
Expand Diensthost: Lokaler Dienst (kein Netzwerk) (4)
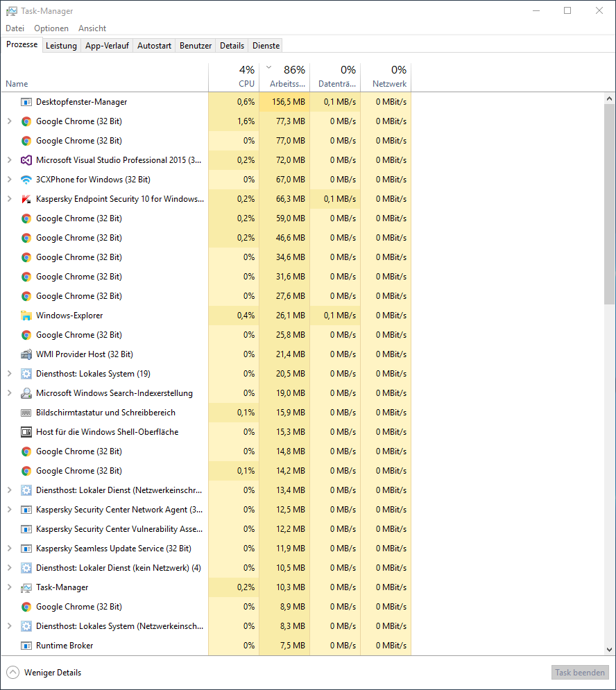9,567
